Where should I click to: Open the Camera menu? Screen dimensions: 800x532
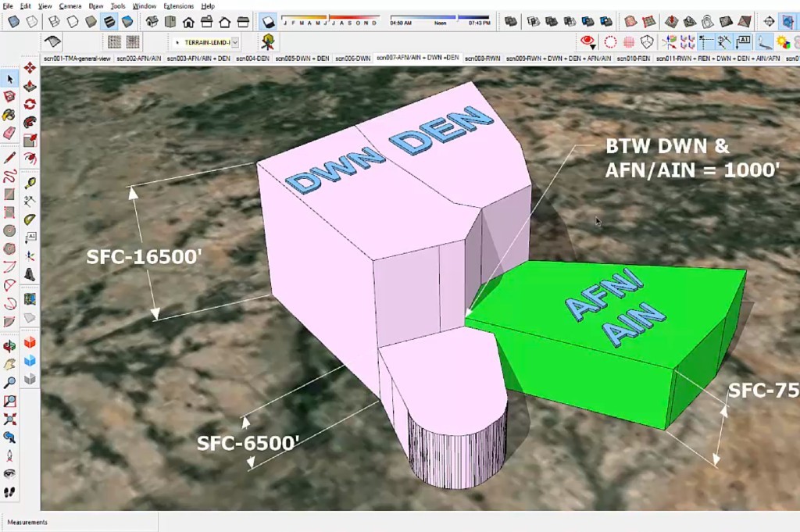tap(70, 5)
